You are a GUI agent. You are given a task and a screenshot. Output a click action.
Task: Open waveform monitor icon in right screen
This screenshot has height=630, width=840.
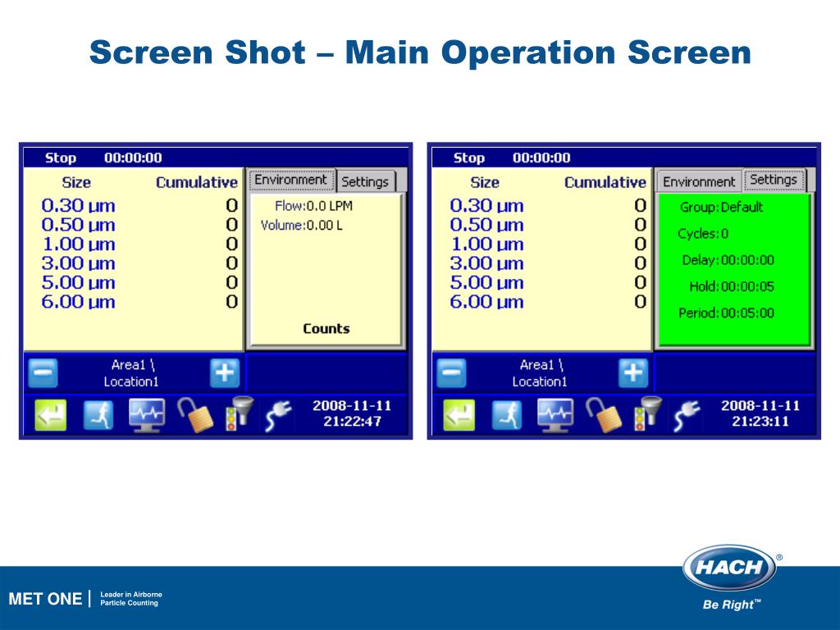555,415
